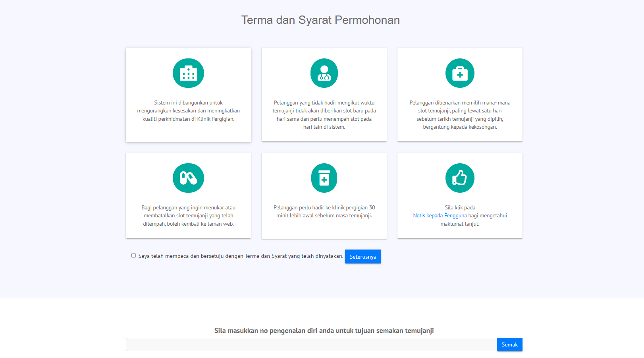Click the thumbs-up icon

click(x=460, y=178)
